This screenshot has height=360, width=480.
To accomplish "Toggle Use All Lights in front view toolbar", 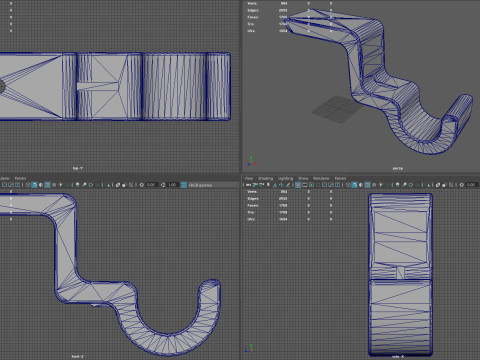I will (x=60, y=185).
